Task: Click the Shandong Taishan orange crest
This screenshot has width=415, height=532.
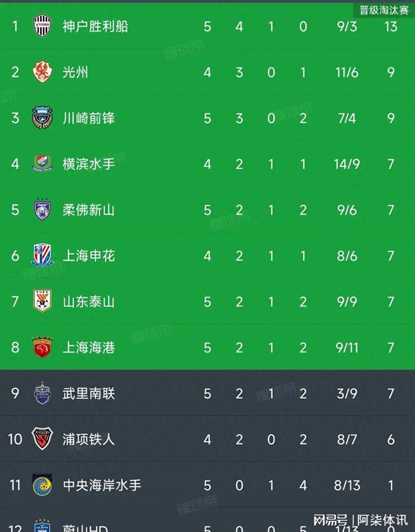Action: click(42, 301)
